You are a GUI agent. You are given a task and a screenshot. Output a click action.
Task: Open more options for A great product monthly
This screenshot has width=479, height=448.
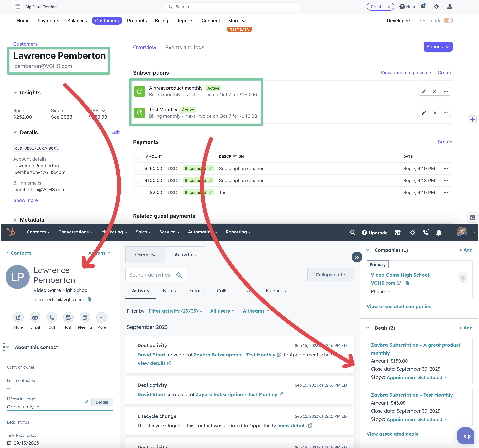pyautogui.click(x=446, y=91)
